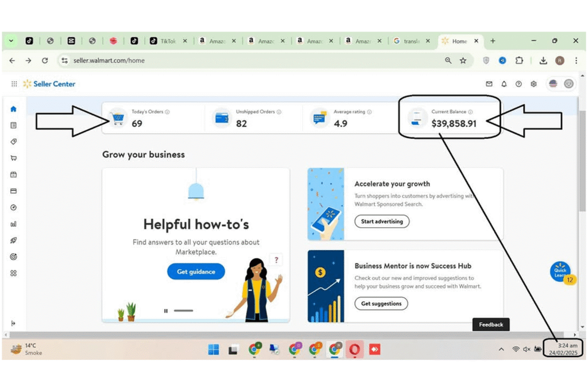Image resolution: width=588 pixels, height=392 pixels.
Task: Open the rocket growth sidebar icon
Action: pyautogui.click(x=14, y=240)
